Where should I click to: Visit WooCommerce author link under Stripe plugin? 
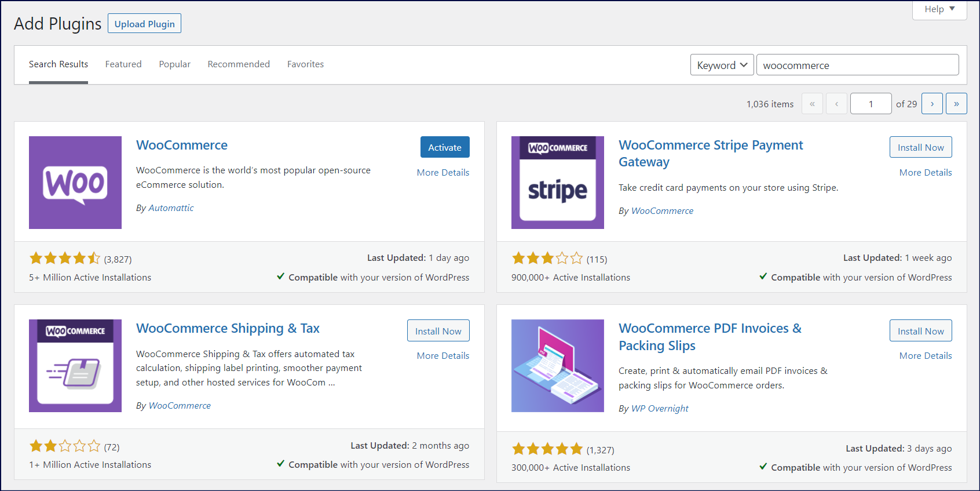tap(662, 210)
